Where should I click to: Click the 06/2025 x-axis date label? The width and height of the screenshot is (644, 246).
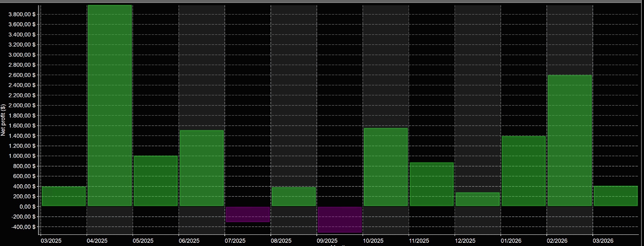click(189, 241)
